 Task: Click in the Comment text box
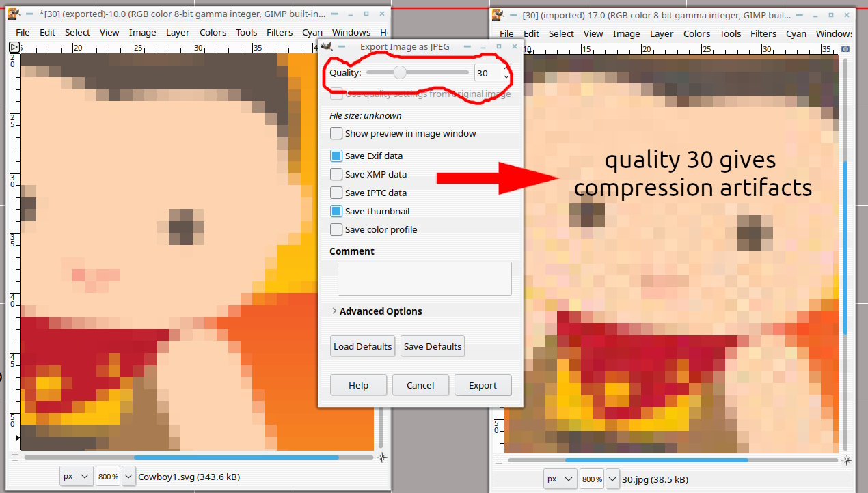click(424, 279)
